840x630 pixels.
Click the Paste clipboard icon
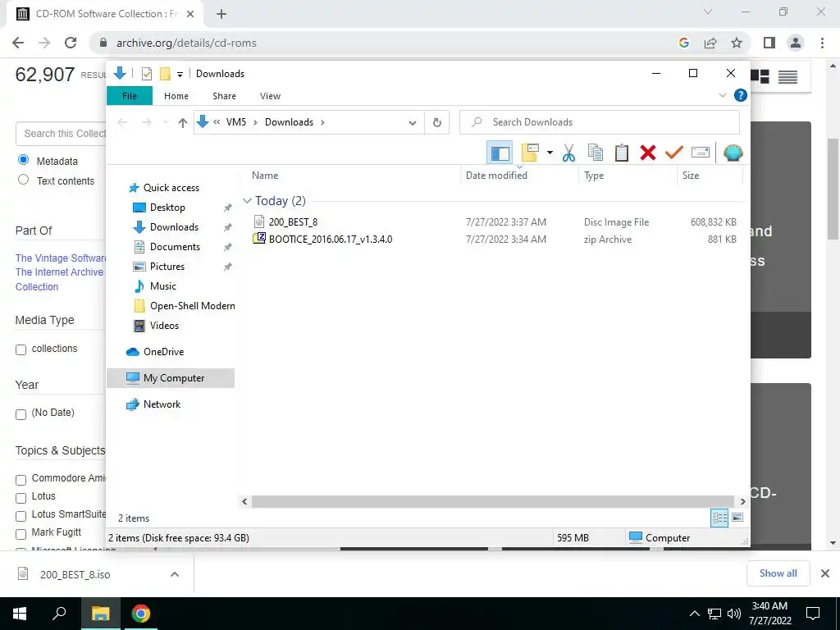622,153
